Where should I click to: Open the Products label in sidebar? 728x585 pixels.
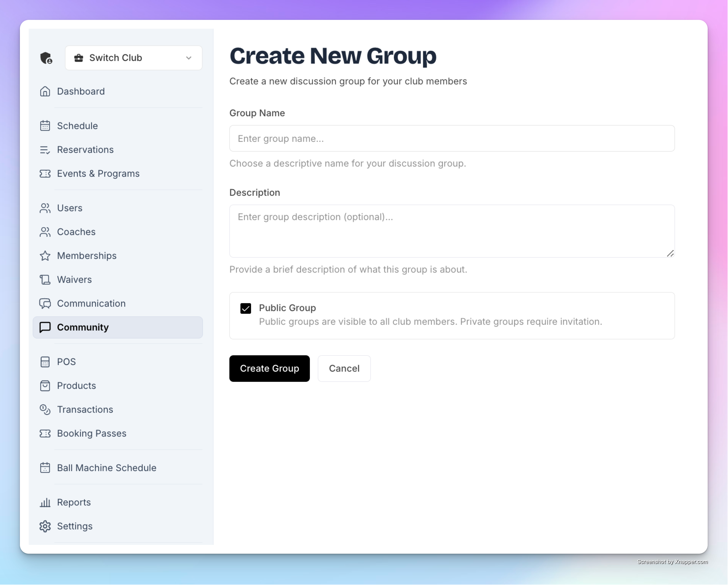coord(76,386)
